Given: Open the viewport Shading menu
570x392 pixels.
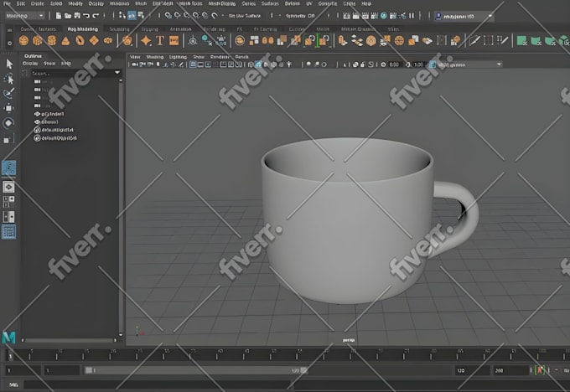Looking at the screenshot, I should pyautogui.click(x=155, y=57).
